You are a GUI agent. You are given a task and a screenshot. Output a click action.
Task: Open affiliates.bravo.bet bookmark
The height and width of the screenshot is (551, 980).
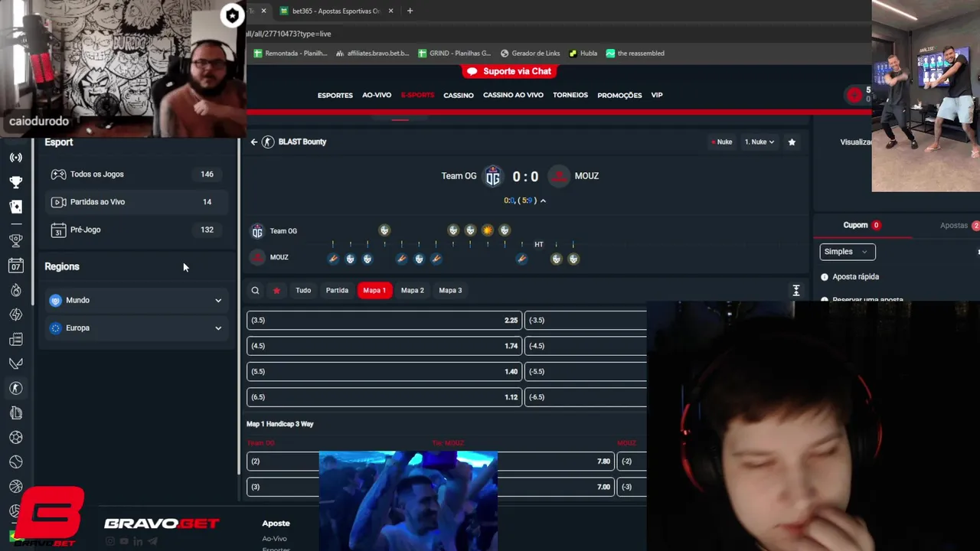(372, 54)
